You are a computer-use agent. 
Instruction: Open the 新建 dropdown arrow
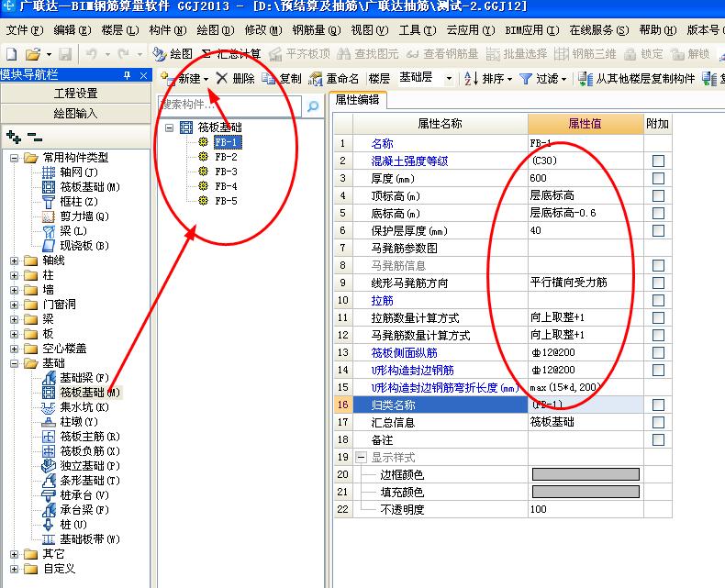(x=206, y=80)
